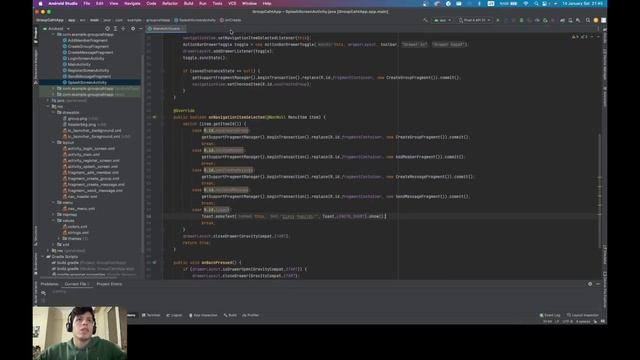Viewport: 640px width, 360px height.
Task: Collapse the drawable folder
Action: pos(53,112)
